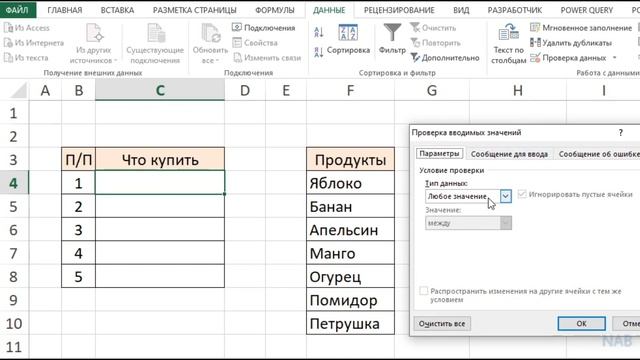This screenshot has height=360, width=640.
Task: Switch to Сообщение об ошибке tab
Action: [598, 154]
